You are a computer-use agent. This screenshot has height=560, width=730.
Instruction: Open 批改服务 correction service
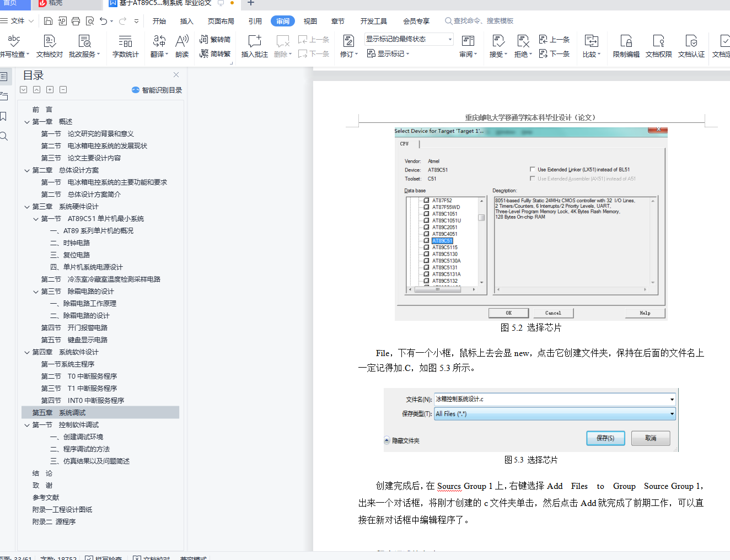[84, 46]
